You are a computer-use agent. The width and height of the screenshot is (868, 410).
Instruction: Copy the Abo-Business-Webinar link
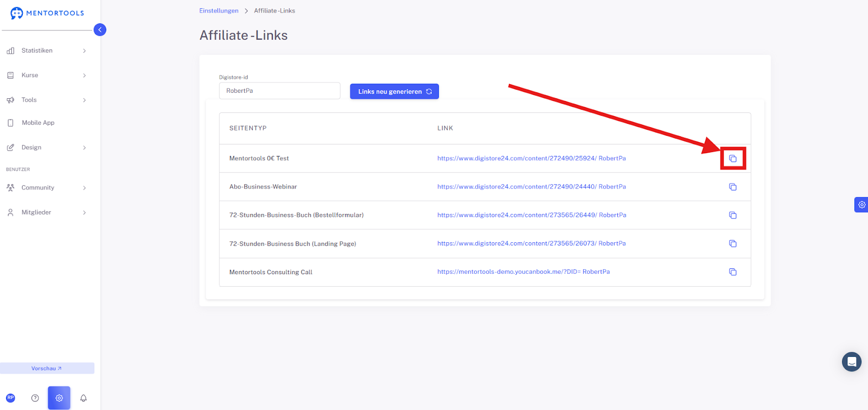732,187
